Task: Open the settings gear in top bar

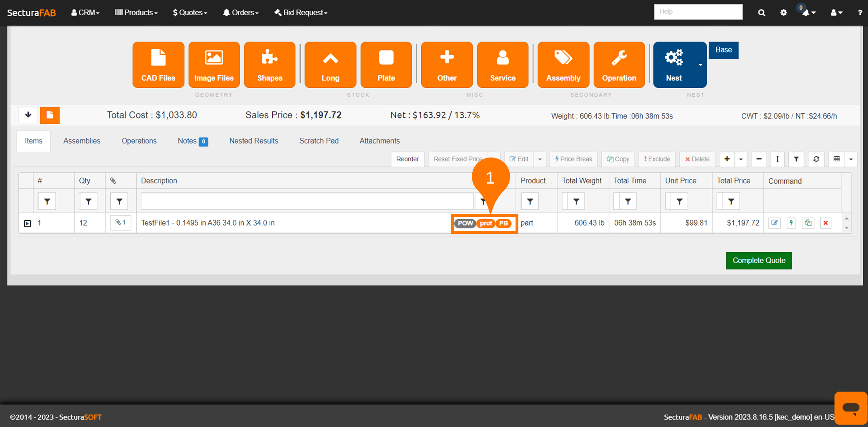Action: click(x=783, y=13)
